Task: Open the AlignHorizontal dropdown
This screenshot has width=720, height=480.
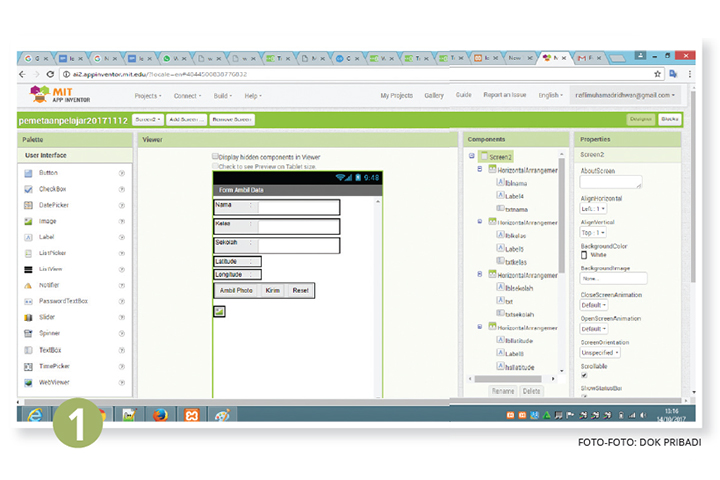Action: 593,208
